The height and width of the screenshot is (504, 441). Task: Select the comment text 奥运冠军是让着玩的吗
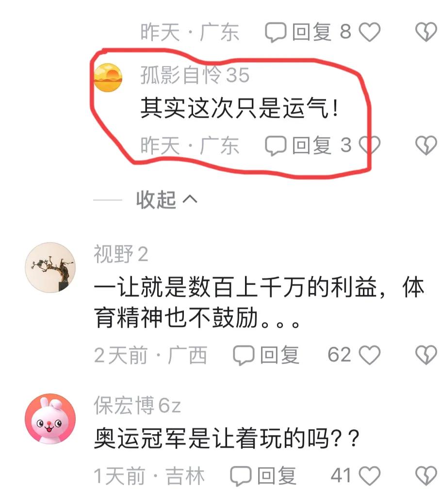pos(211,439)
